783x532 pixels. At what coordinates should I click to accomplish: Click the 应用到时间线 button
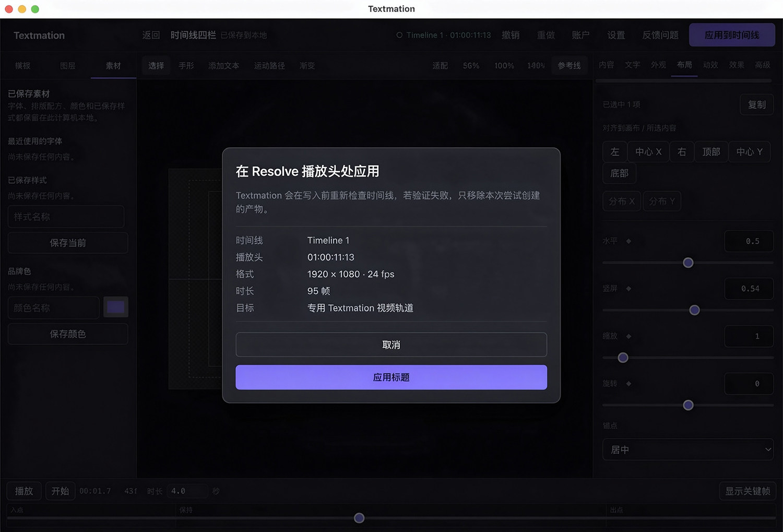pyautogui.click(x=732, y=35)
